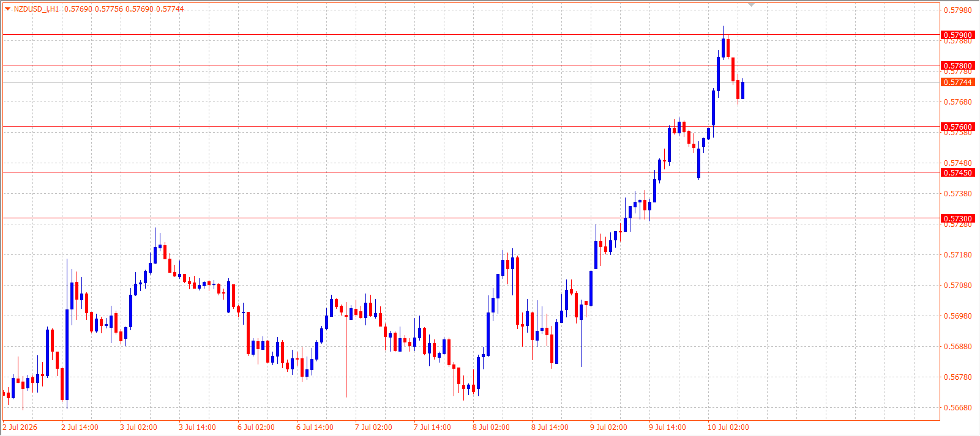
Task: Click the 0.56980 price scale value
Action: coord(957,316)
